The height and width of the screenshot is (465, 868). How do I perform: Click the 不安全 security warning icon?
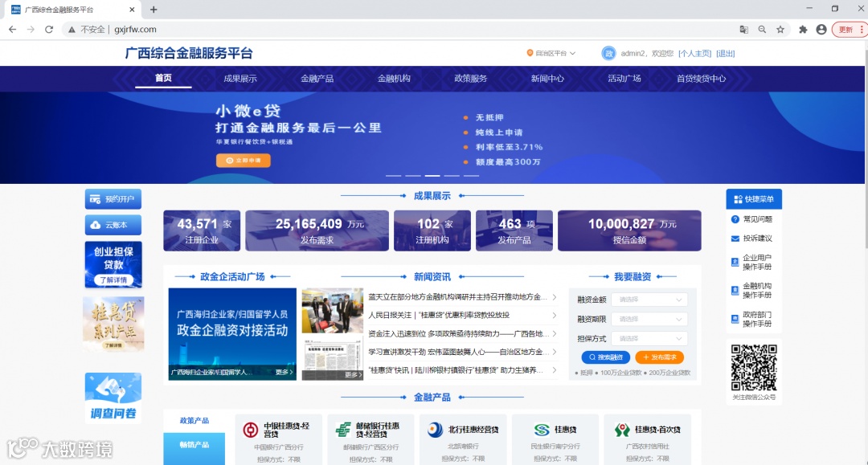[72, 29]
